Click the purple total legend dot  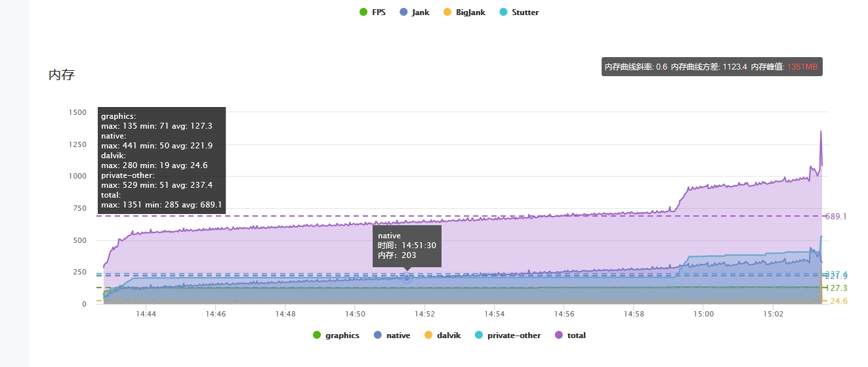pyautogui.click(x=559, y=335)
